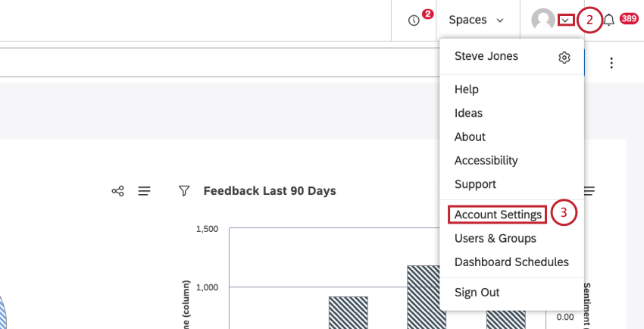Image resolution: width=644 pixels, height=329 pixels.
Task: Click the recent activity clock icon
Action: pos(414,20)
